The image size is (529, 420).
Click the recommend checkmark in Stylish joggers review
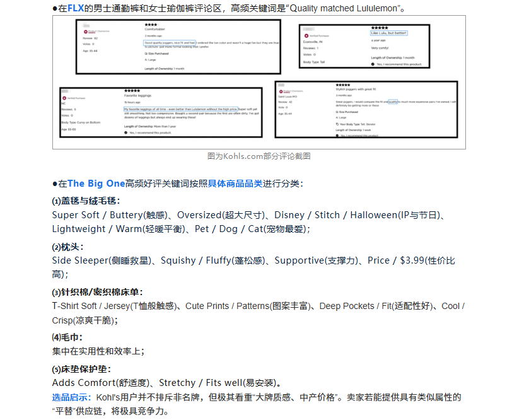coord(337,135)
